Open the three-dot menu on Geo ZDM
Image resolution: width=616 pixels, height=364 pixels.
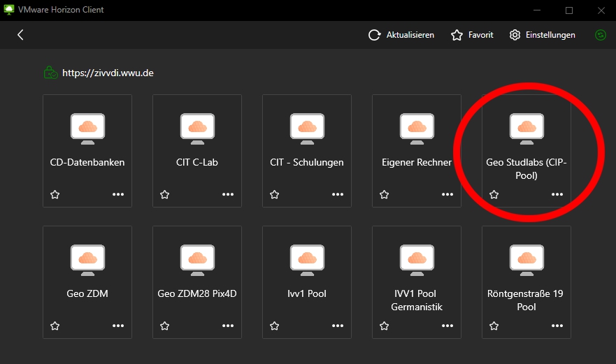(118, 326)
